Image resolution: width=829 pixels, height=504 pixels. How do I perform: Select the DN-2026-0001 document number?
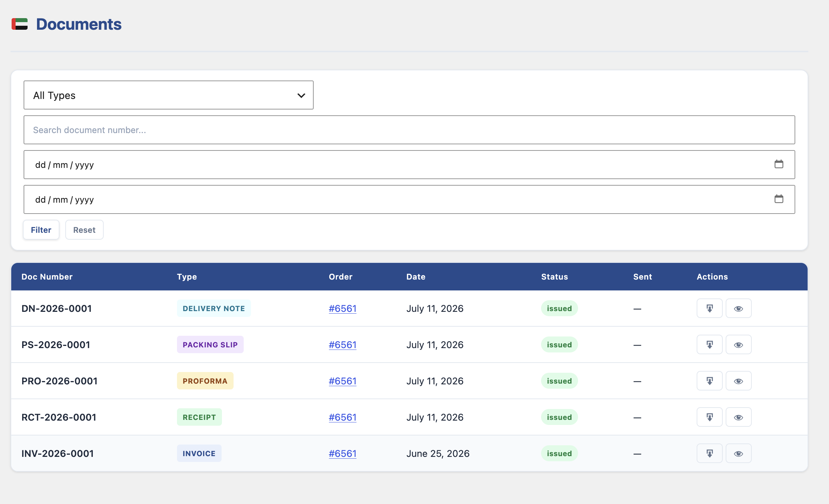click(57, 309)
